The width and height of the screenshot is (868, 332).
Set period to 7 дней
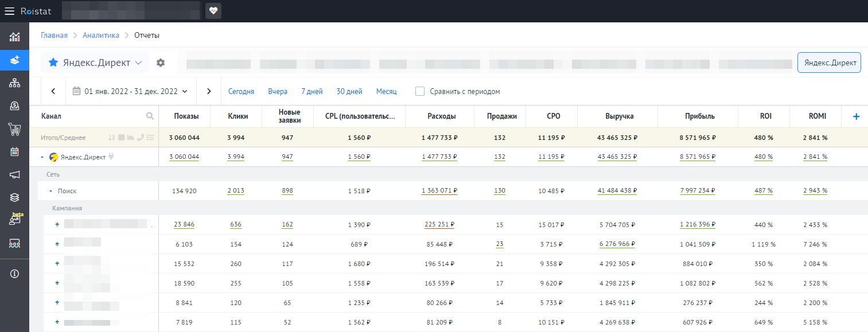point(312,91)
